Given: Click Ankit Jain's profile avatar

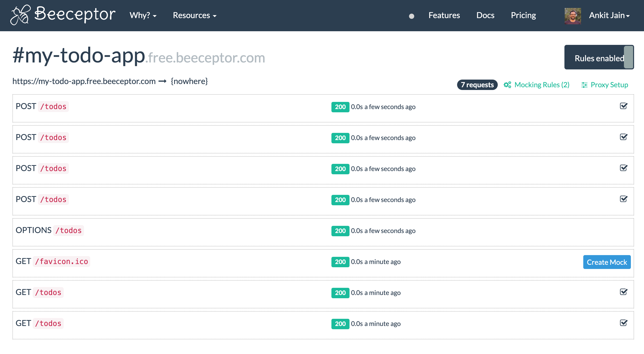Looking at the screenshot, I should 573,16.
